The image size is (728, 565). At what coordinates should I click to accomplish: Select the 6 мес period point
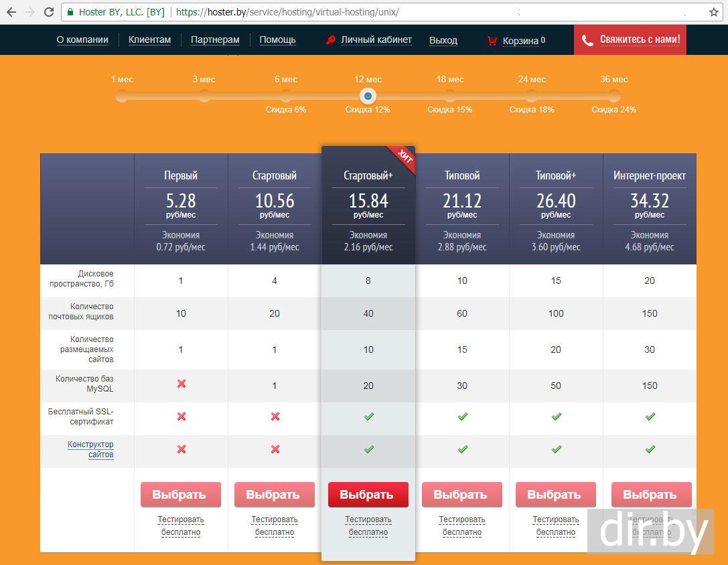click(x=286, y=96)
